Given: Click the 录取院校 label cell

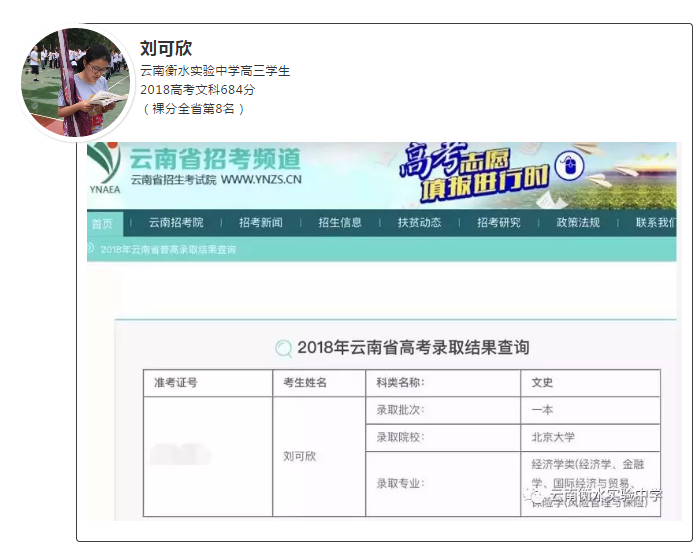Looking at the screenshot, I should point(443,438).
